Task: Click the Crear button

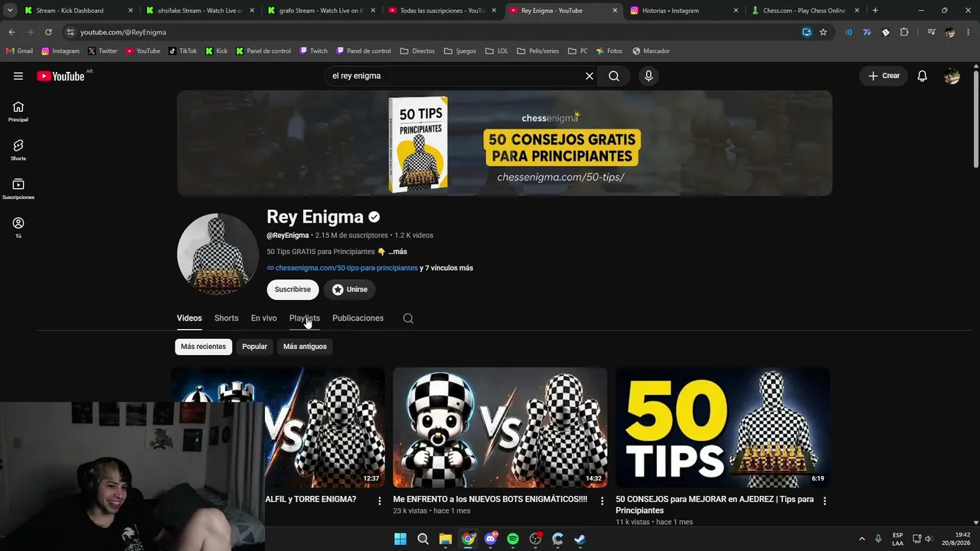Action: point(884,76)
